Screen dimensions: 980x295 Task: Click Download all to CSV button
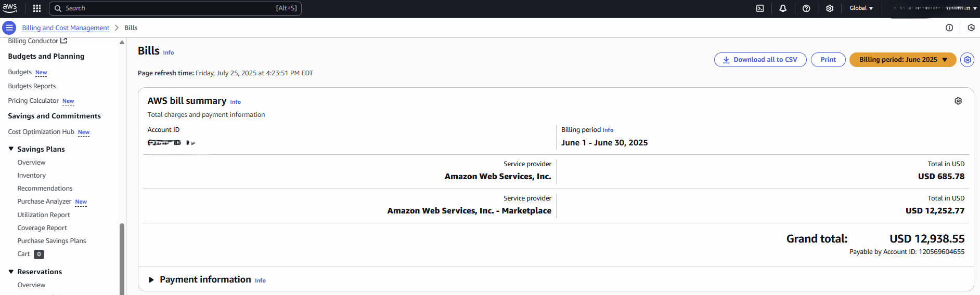pyautogui.click(x=760, y=60)
